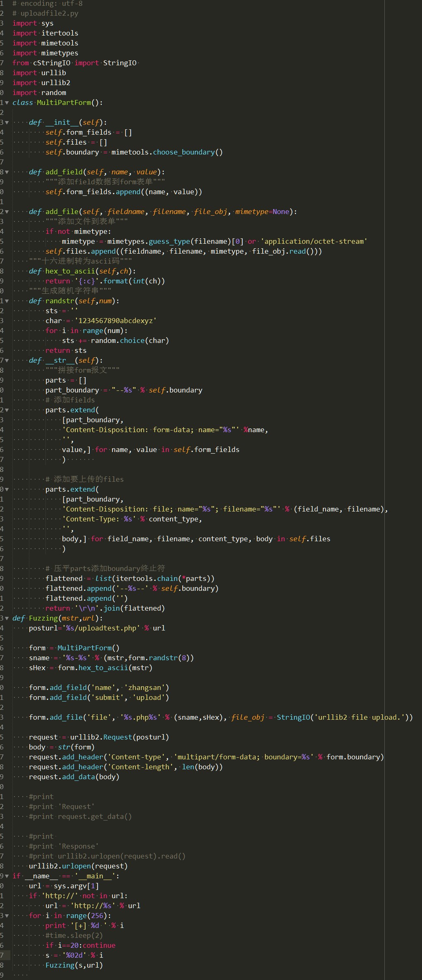Click the '# encoding: utf-8' comment
The height and width of the screenshot is (980, 422).
pos(48,3)
